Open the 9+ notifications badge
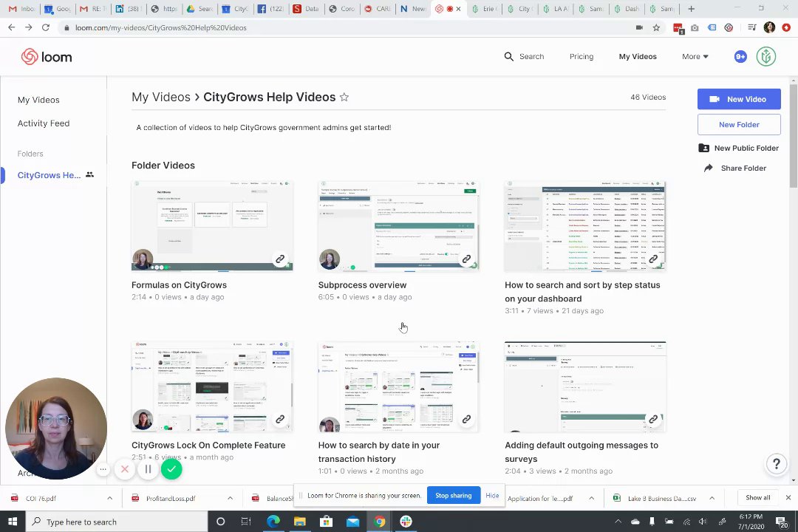 coord(740,56)
